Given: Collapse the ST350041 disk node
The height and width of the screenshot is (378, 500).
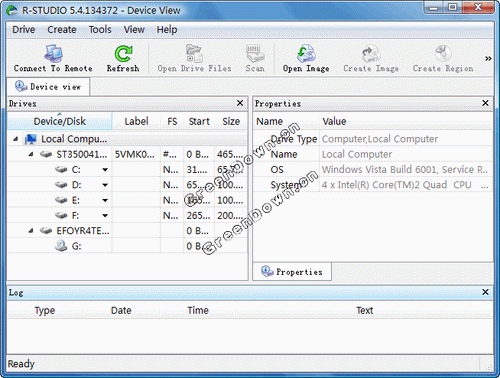Looking at the screenshot, I should point(31,154).
